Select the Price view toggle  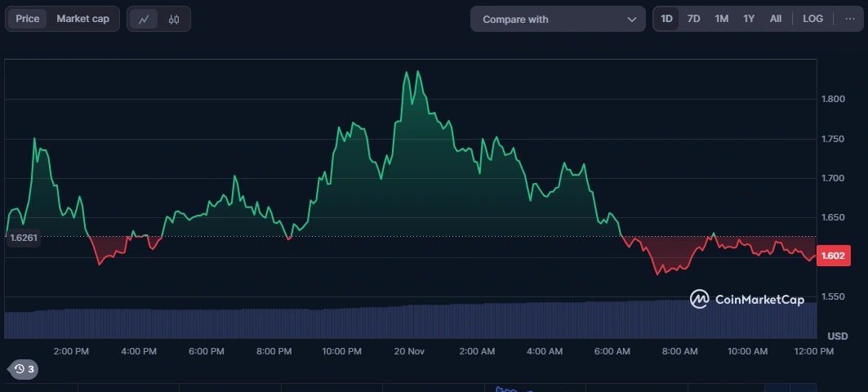click(28, 19)
